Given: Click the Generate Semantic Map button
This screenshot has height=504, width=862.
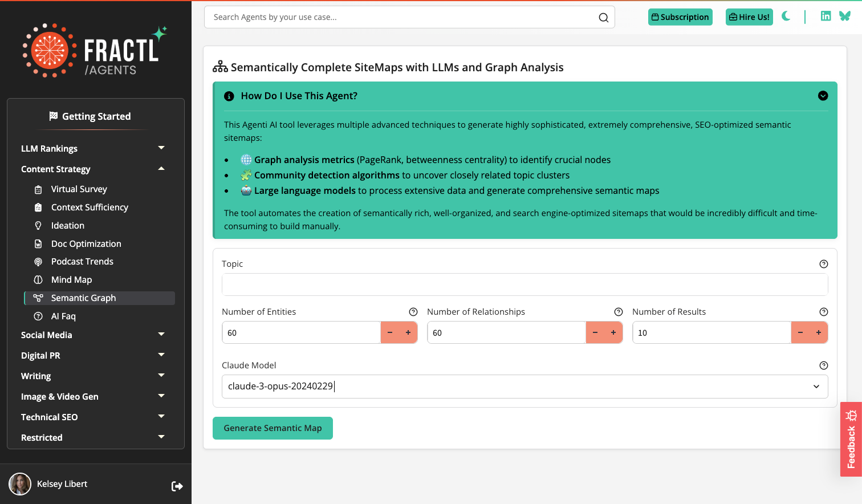Looking at the screenshot, I should pyautogui.click(x=273, y=428).
